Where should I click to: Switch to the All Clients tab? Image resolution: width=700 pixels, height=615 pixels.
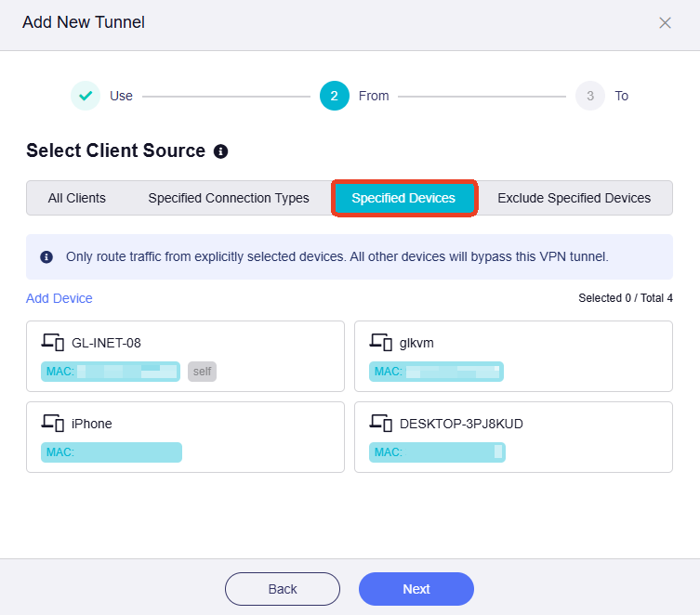click(77, 198)
